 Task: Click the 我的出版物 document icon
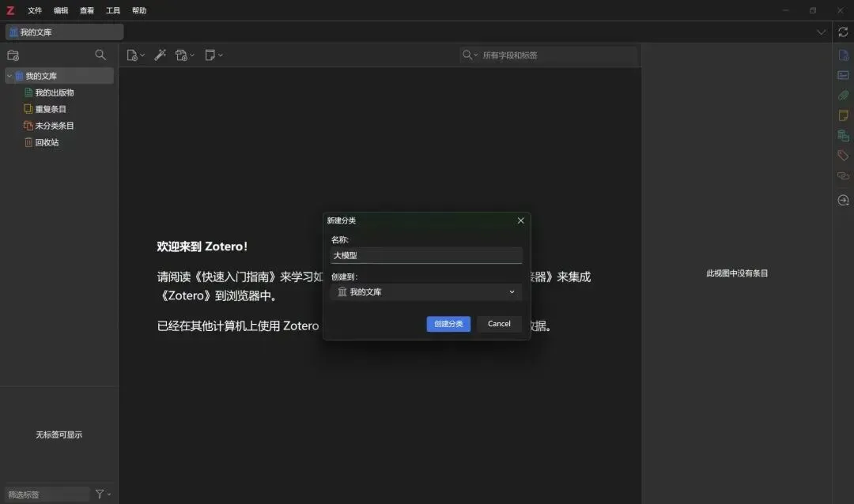pos(28,92)
